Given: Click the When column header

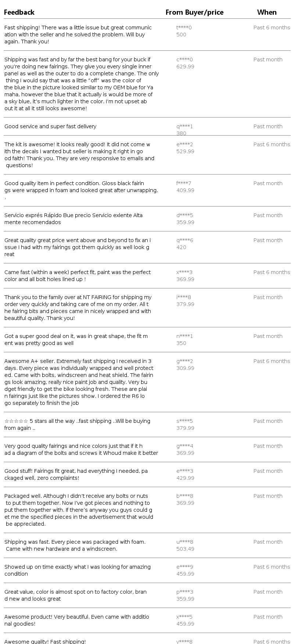Looking at the screenshot, I should [x=267, y=12].
